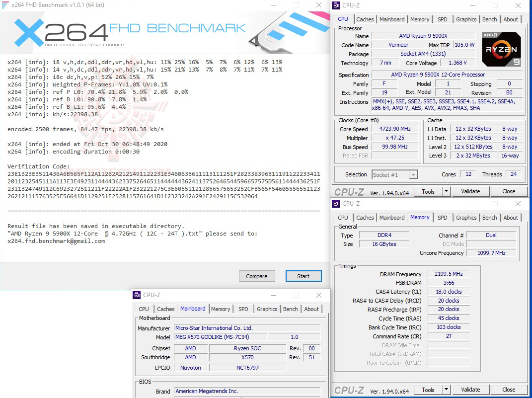Click Tools button in CPU-Z CPU window
Screen dimensions: 532x398
tap(428, 191)
